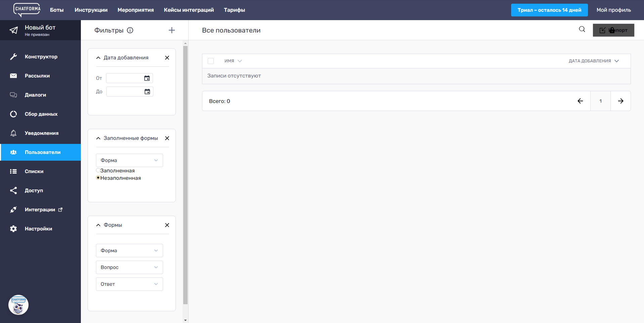Remove the Формы filter
The image size is (644, 323).
pos(167,225)
